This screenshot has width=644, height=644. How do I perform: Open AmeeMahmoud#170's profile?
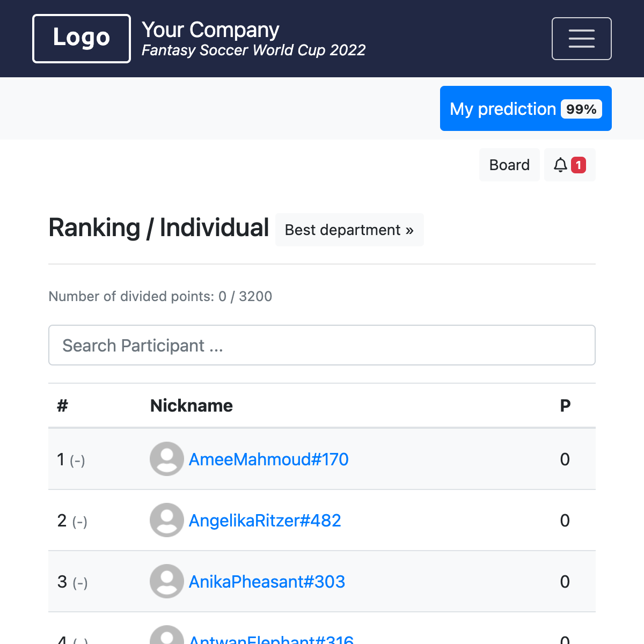point(268,459)
